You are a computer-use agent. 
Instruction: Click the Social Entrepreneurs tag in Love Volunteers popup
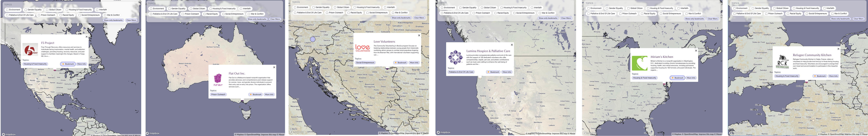click(x=365, y=62)
